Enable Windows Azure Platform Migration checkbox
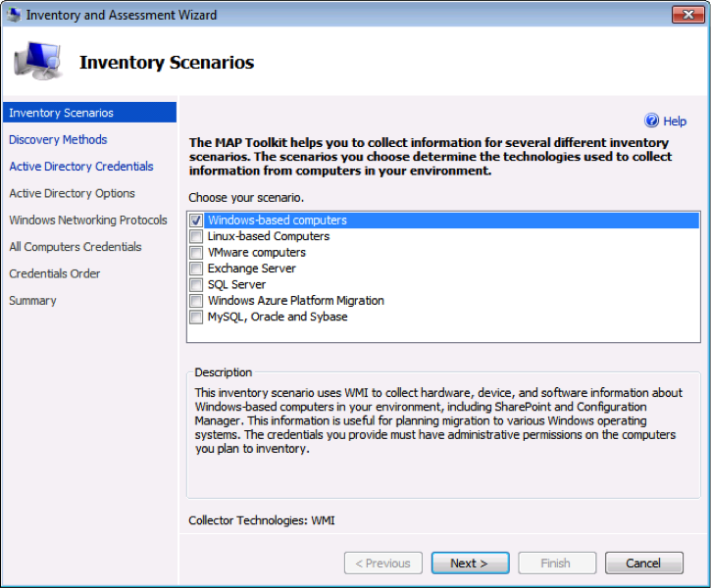Viewport: 711px width, 588px height. coord(196,300)
